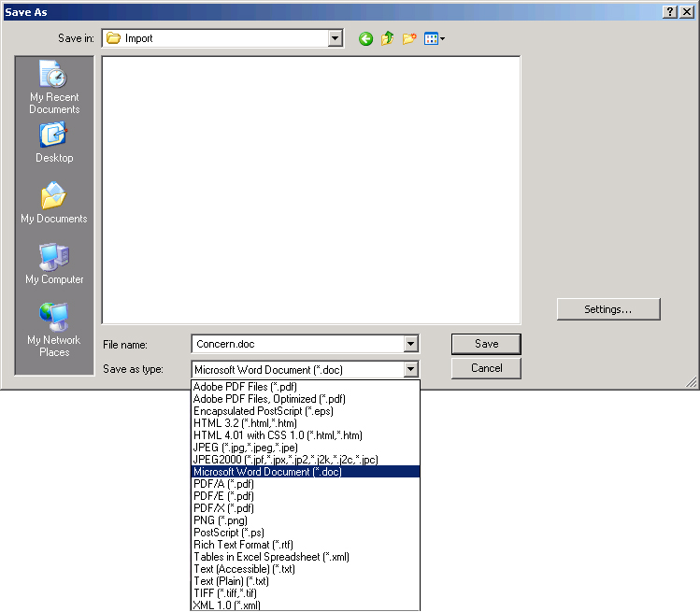Viewport: 700px width, 612px height.
Task: Pick the JPEG2000 format entry
Action: coord(306,460)
